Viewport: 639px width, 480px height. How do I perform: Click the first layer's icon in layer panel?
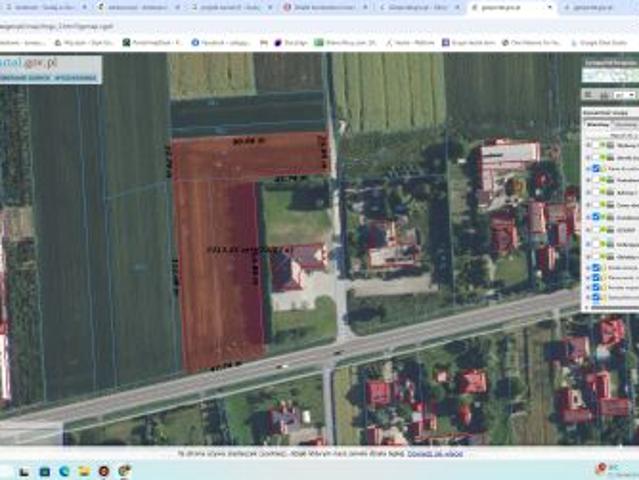608,145
